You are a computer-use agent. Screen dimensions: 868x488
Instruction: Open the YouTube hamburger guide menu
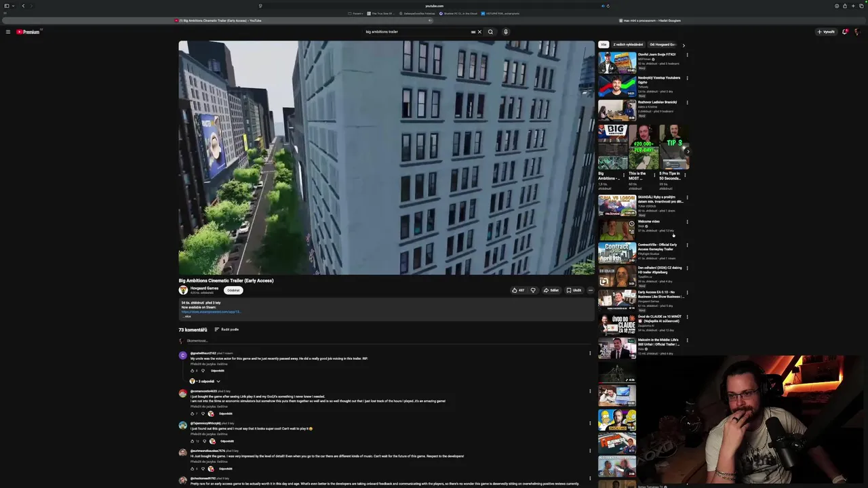click(8, 32)
